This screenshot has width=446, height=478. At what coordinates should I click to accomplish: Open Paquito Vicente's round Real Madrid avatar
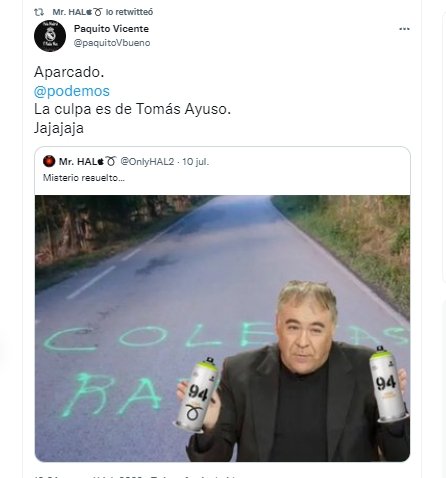[50, 36]
